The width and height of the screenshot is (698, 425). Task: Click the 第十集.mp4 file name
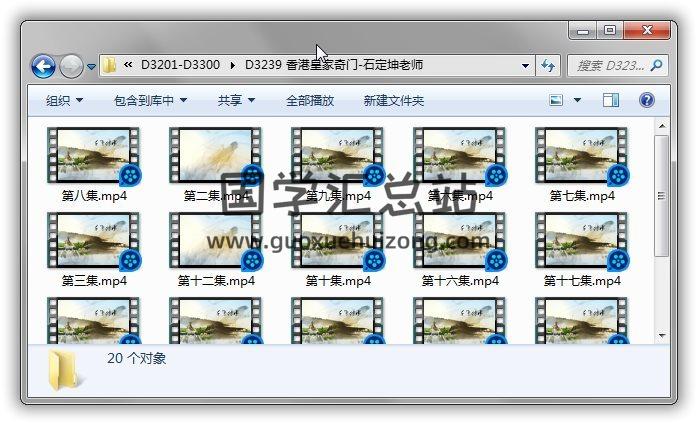[338, 281]
